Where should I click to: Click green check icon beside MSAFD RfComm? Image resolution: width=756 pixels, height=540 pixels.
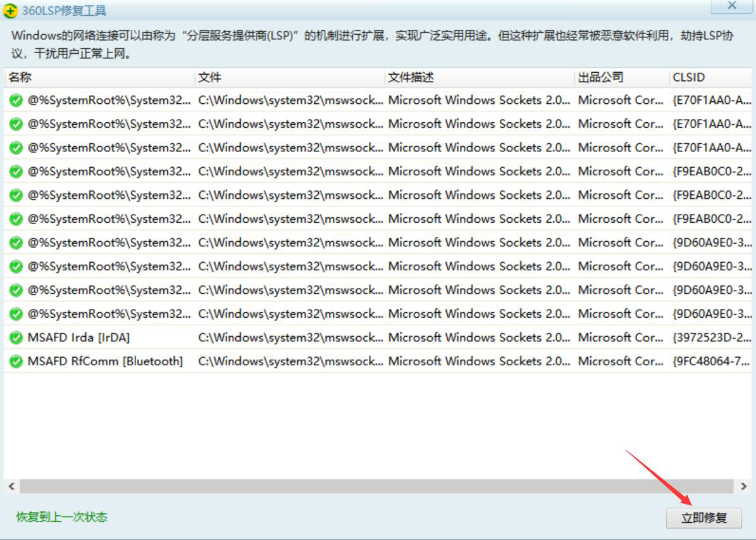[x=16, y=361]
